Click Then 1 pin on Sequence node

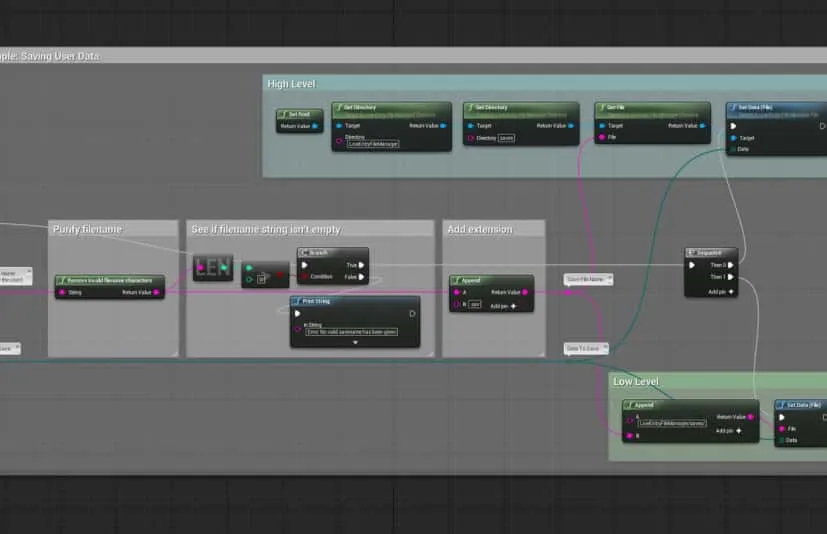point(729,277)
